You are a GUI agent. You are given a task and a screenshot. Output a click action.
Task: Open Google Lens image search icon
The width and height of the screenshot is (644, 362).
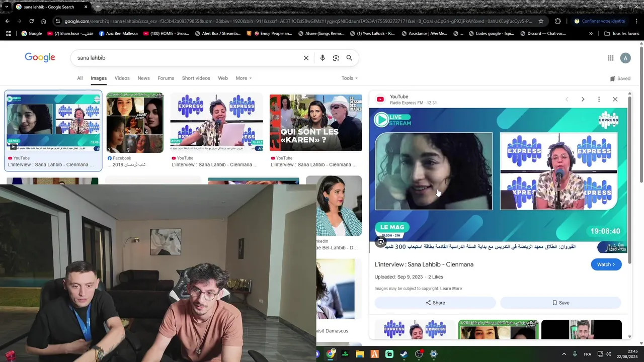pos(336,58)
